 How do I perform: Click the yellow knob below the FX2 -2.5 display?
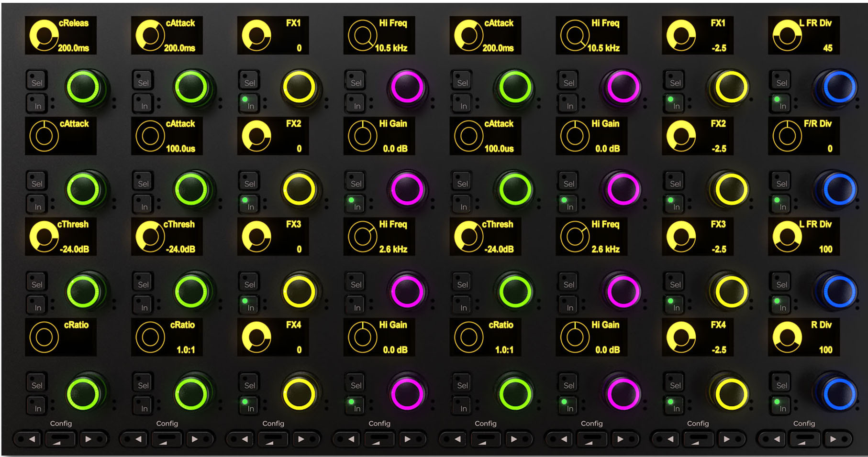pos(731,189)
